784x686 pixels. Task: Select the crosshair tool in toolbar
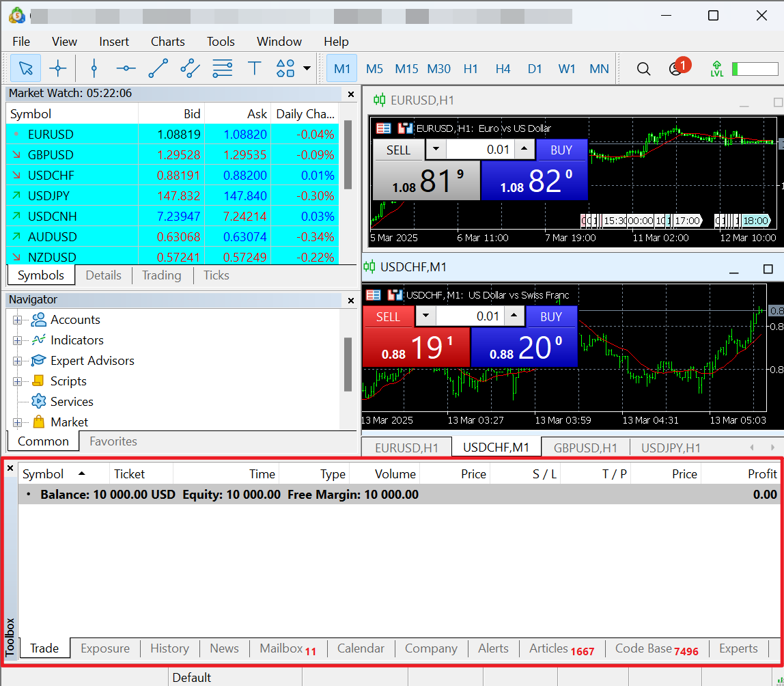click(x=58, y=68)
